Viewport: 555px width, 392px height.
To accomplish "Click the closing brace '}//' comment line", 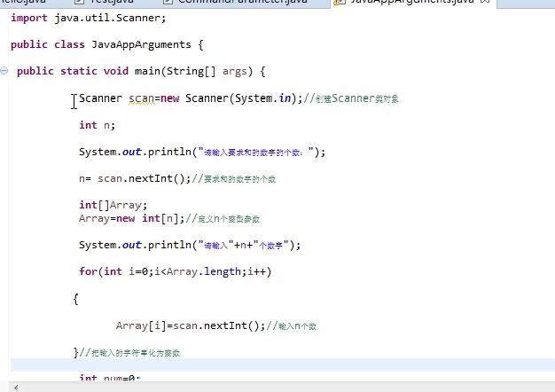I will [x=127, y=352].
